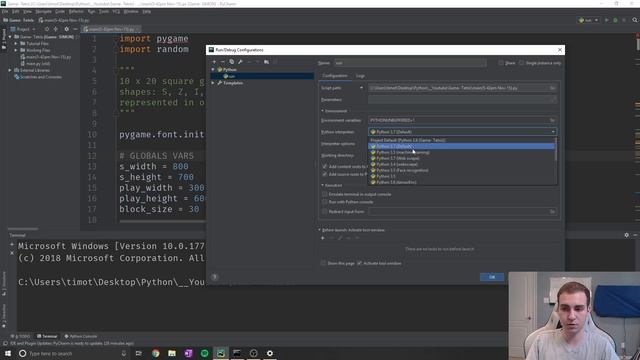
Task: Uncheck Add source roots to PYTHONPATH
Action: point(324,174)
